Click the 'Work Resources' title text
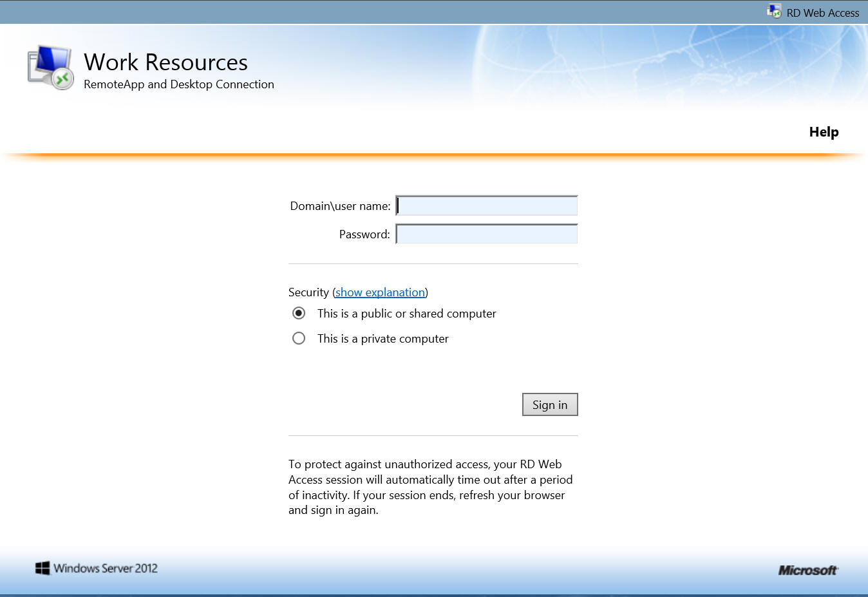Viewport: 868px width, 597px height. [x=165, y=62]
